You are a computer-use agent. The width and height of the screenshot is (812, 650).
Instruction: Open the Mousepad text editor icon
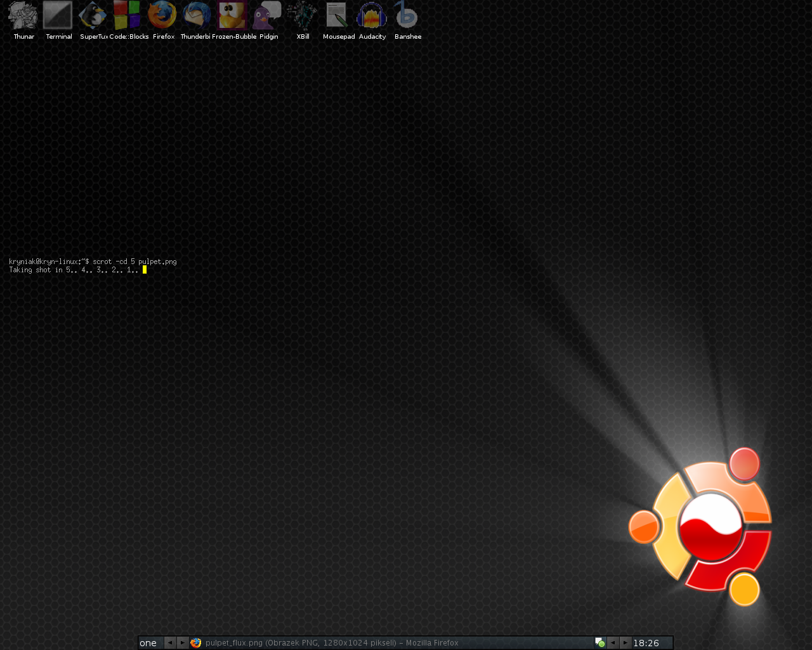click(x=337, y=16)
